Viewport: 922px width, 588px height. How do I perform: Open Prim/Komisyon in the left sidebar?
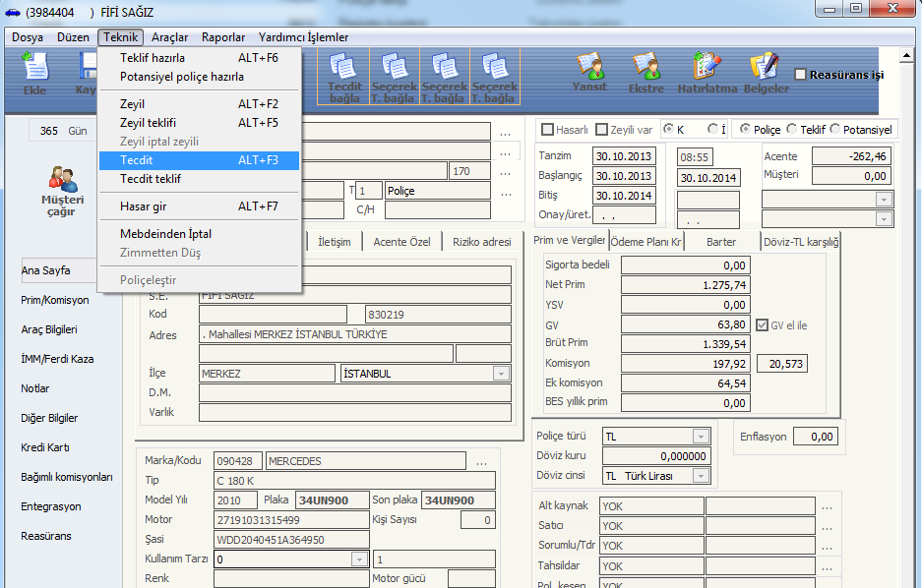(55, 300)
